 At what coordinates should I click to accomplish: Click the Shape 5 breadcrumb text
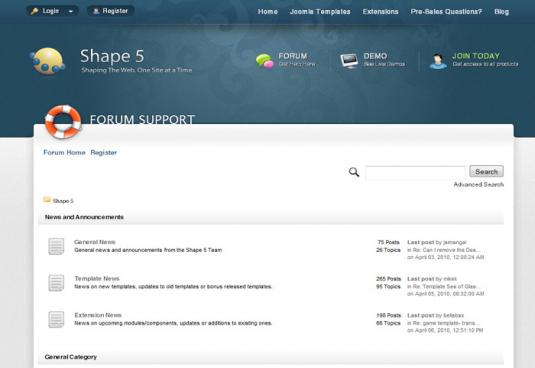point(63,201)
